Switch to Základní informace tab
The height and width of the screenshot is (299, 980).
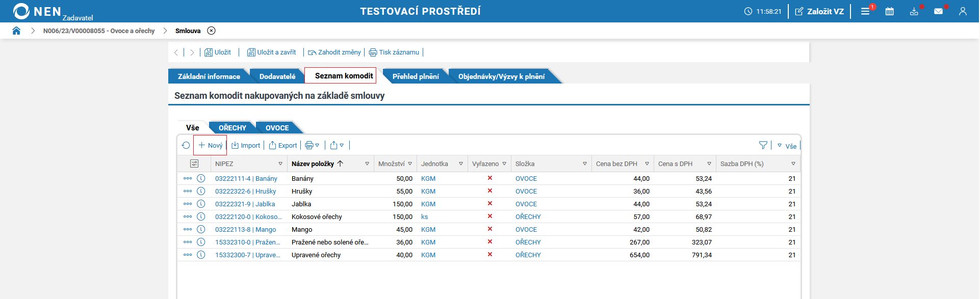209,76
